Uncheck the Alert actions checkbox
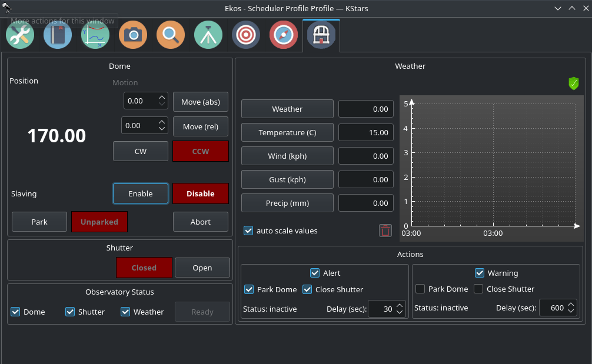592x364 pixels. pyautogui.click(x=315, y=273)
